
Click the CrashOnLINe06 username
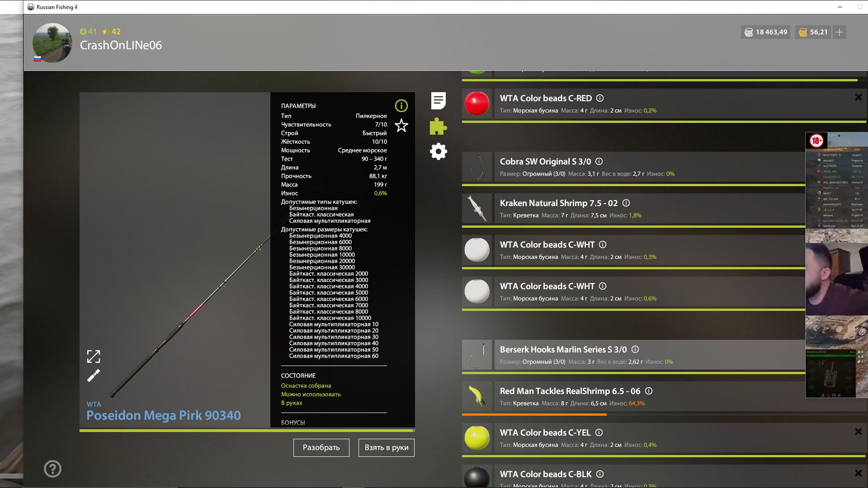[x=121, y=45]
